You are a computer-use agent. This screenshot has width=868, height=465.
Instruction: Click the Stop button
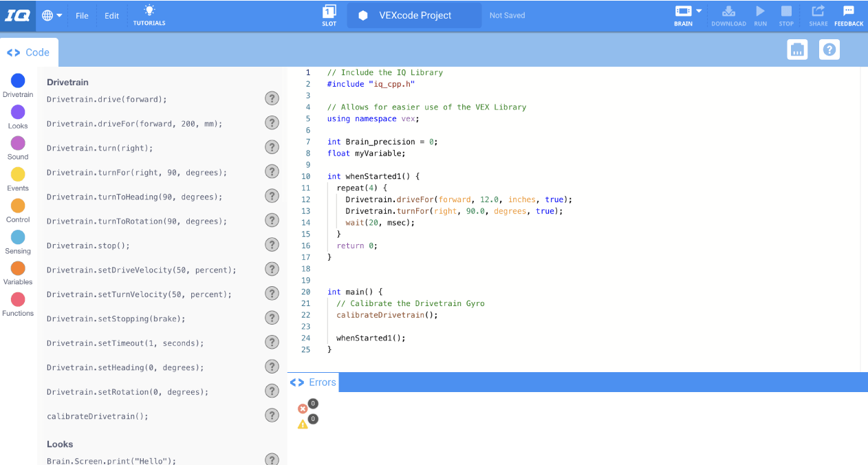tap(786, 11)
